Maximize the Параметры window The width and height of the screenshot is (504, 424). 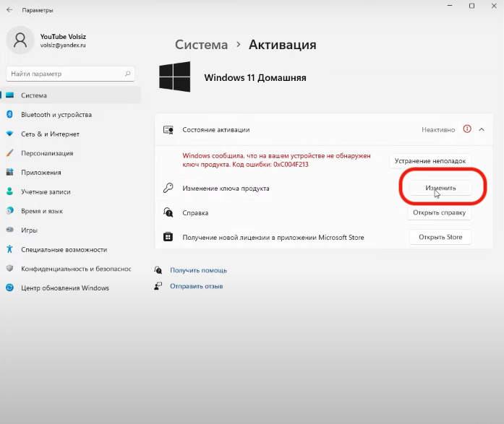pyautogui.click(x=471, y=6)
